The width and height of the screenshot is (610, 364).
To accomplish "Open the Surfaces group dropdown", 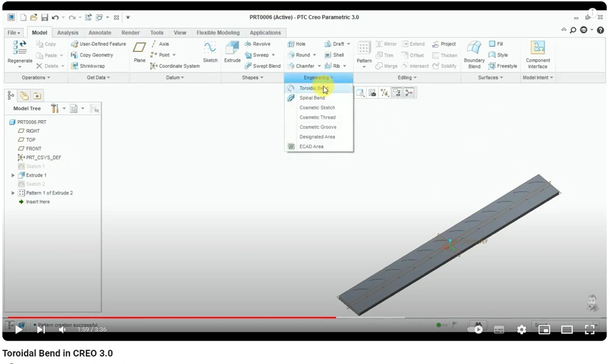I will (490, 78).
